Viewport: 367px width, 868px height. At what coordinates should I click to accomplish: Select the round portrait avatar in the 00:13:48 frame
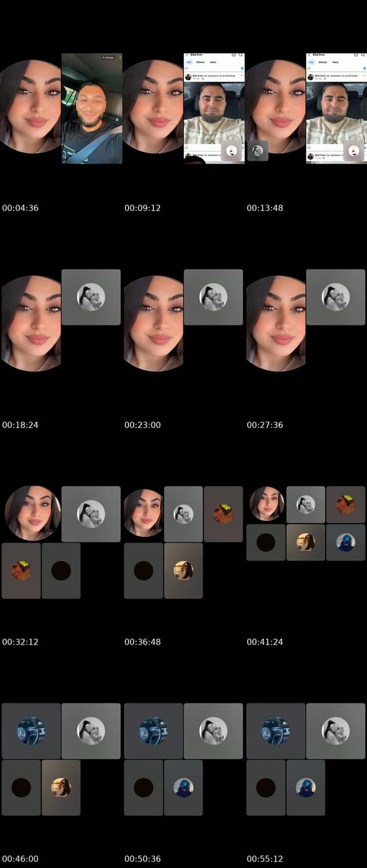(x=276, y=107)
